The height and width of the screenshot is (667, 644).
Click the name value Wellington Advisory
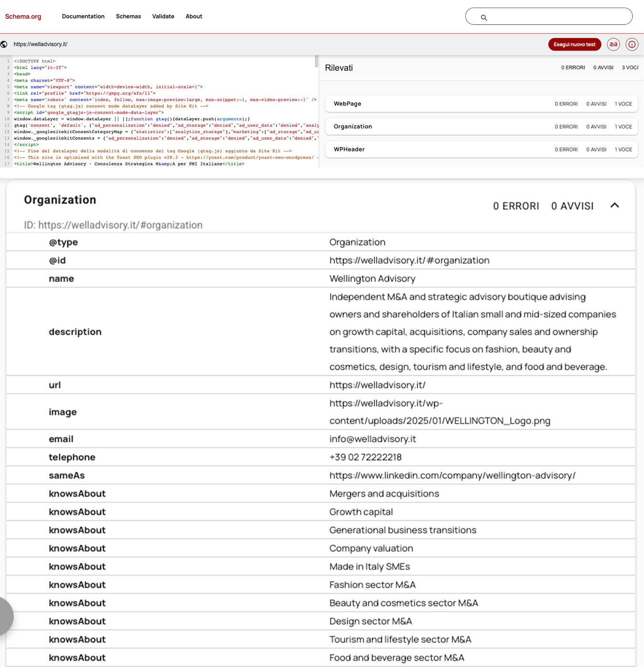(x=372, y=278)
